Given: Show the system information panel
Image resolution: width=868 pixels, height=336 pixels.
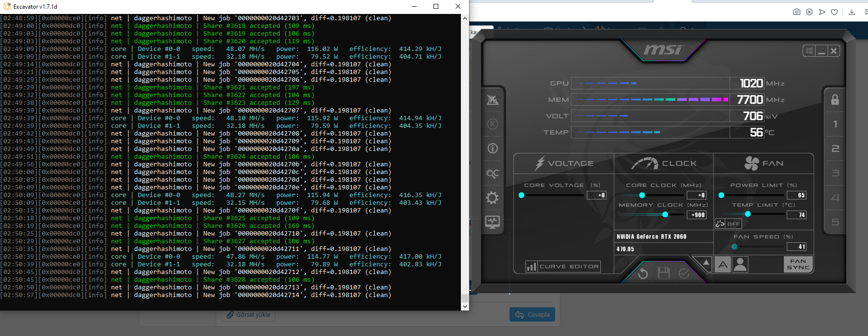Looking at the screenshot, I should (x=492, y=148).
